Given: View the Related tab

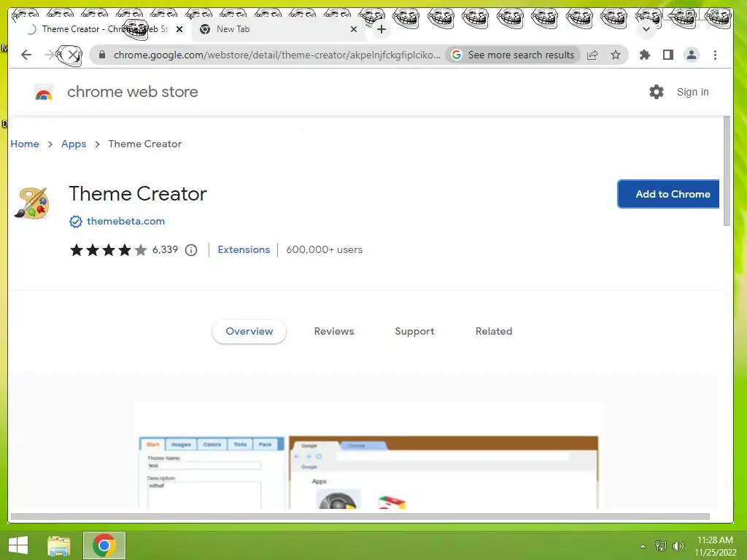Looking at the screenshot, I should [494, 332].
